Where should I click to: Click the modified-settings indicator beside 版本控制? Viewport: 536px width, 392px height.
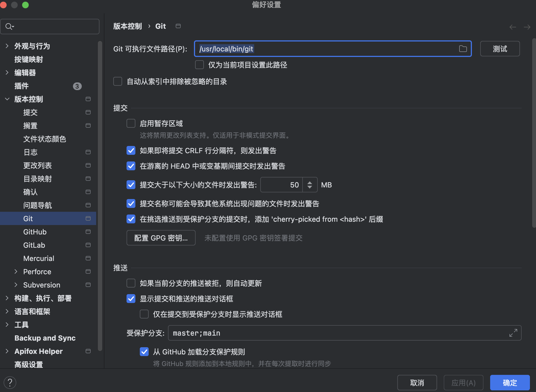[x=88, y=99]
